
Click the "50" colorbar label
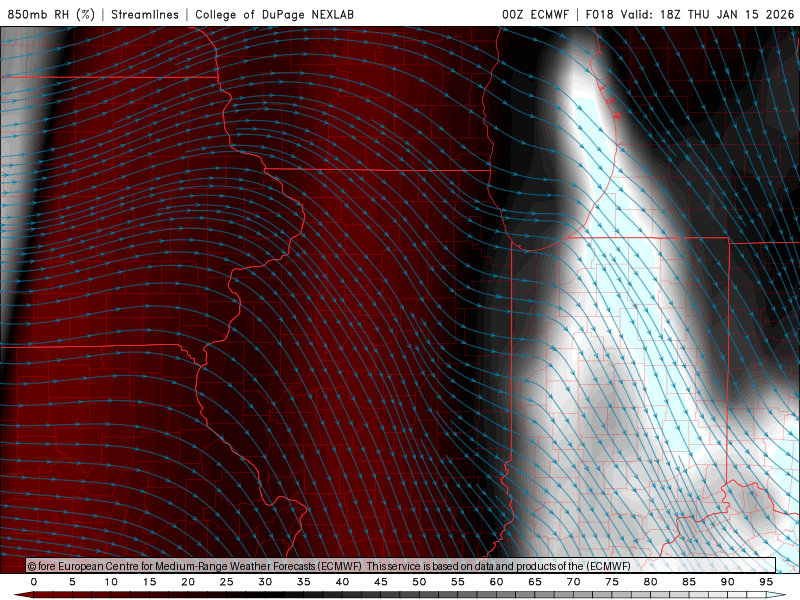pyautogui.click(x=419, y=582)
